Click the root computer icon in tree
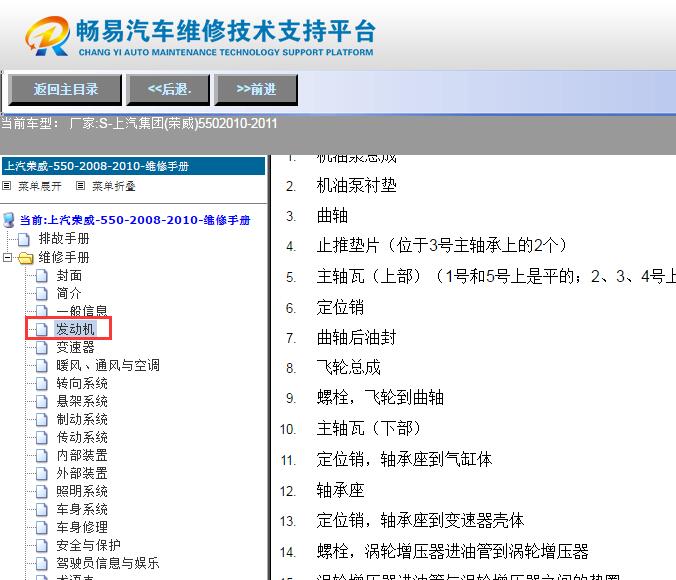The height and width of the screenshot is (580, 676). click(x=9, y=220)
